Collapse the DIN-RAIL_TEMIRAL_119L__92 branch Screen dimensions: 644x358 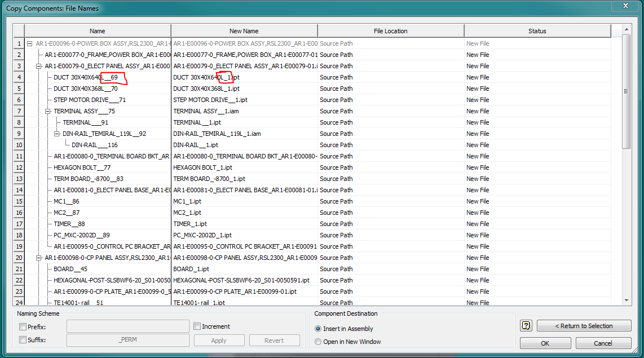(55, 133)
